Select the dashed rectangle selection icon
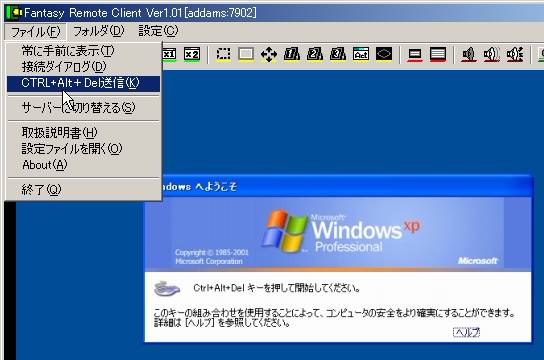The image size is (544, 360). tap(223, 54)
